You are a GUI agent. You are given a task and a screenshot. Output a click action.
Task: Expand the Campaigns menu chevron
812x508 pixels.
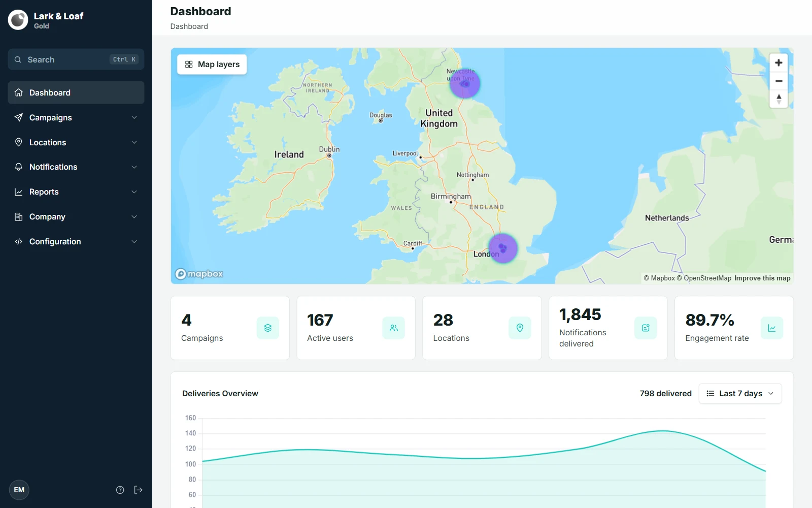134,117
